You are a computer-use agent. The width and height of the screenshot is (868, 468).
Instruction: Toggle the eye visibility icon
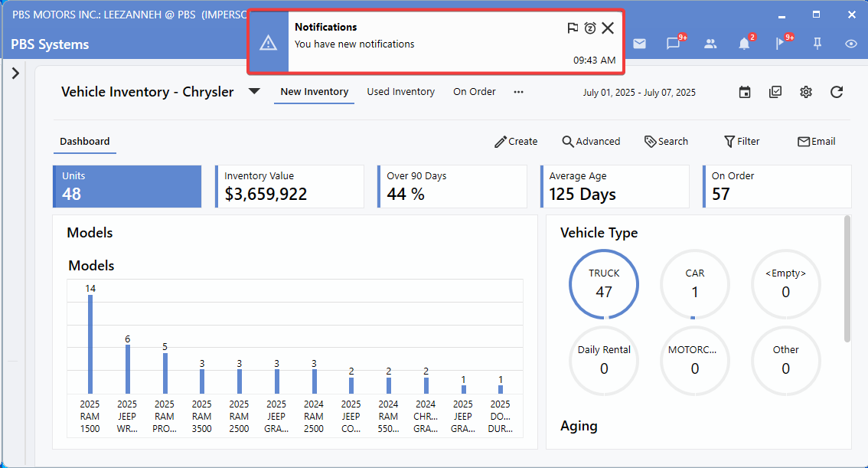[851, 44]
